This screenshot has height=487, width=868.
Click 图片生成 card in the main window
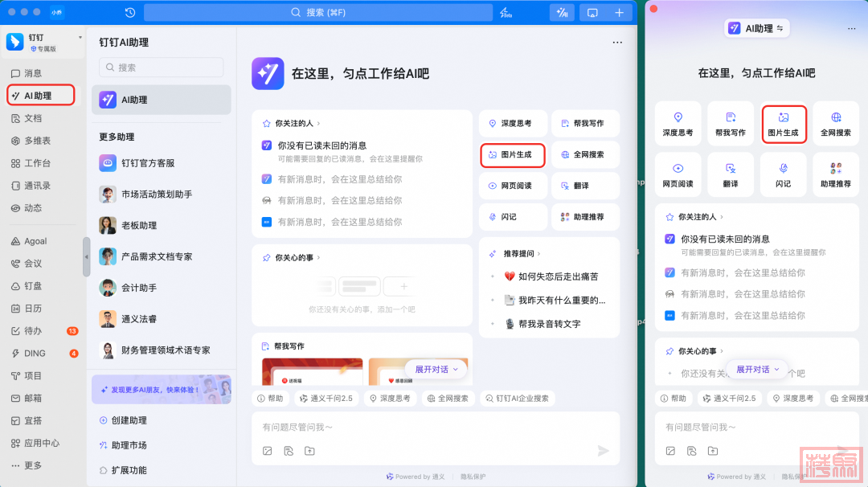click(x=513, y=155)
